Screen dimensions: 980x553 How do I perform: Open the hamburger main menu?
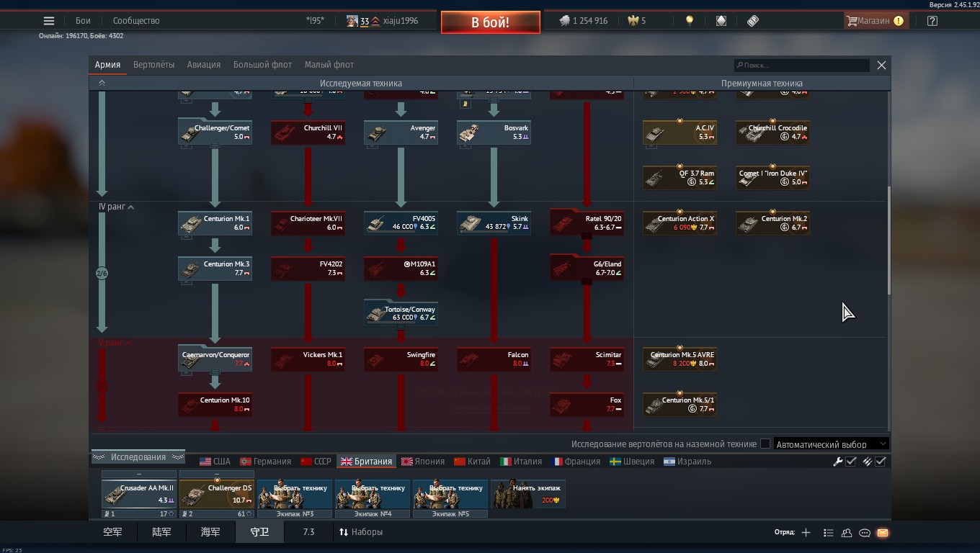click(49, 21)
